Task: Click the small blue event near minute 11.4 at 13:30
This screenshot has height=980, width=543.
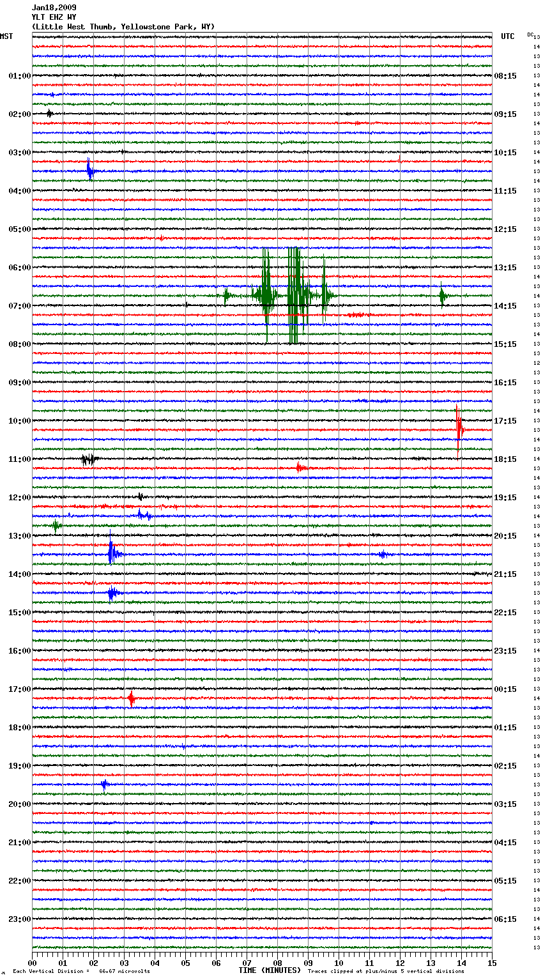Action: pyautogui.click(x=382, y=555)
